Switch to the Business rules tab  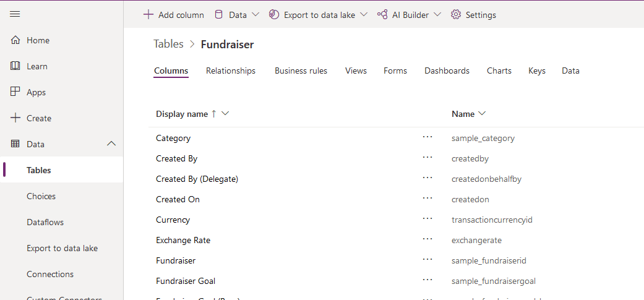301,71
